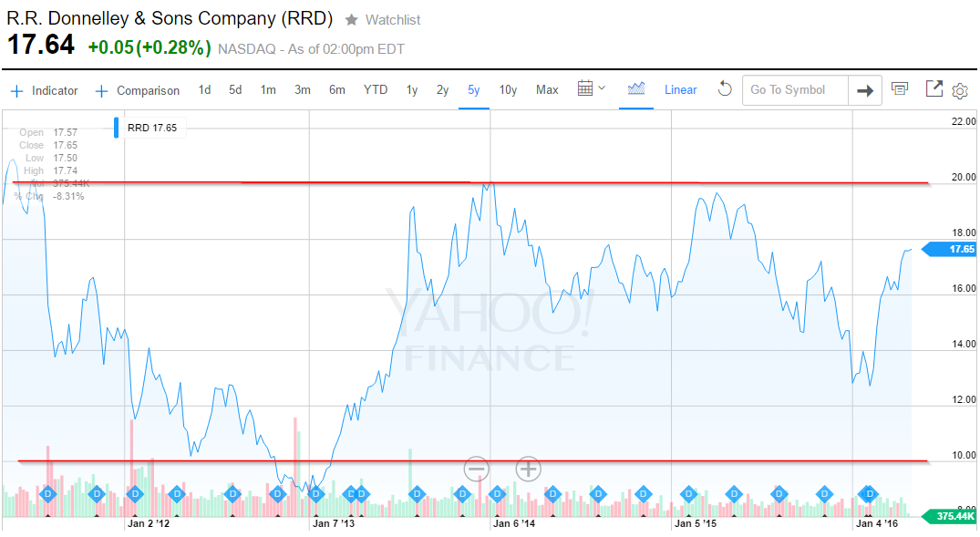This screenshot has height=537, width=980.
Task: Click the High 17.74 value
Action: coord(65,170)
